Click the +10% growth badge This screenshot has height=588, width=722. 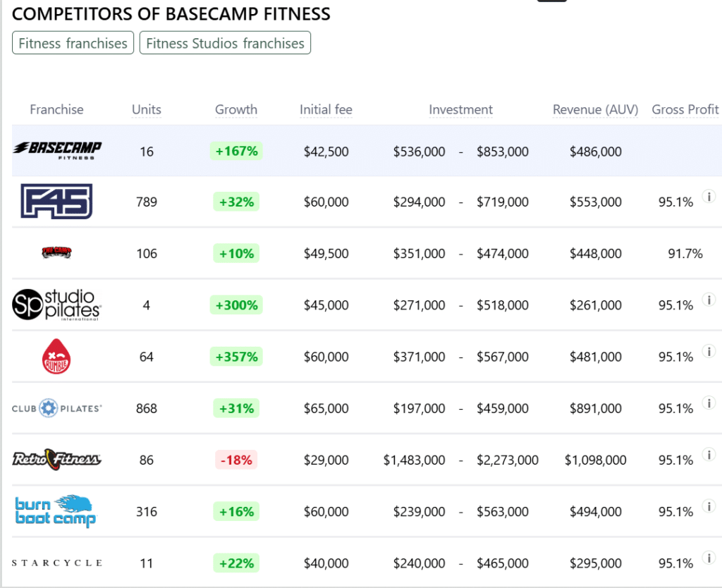(x=236, y=253)
